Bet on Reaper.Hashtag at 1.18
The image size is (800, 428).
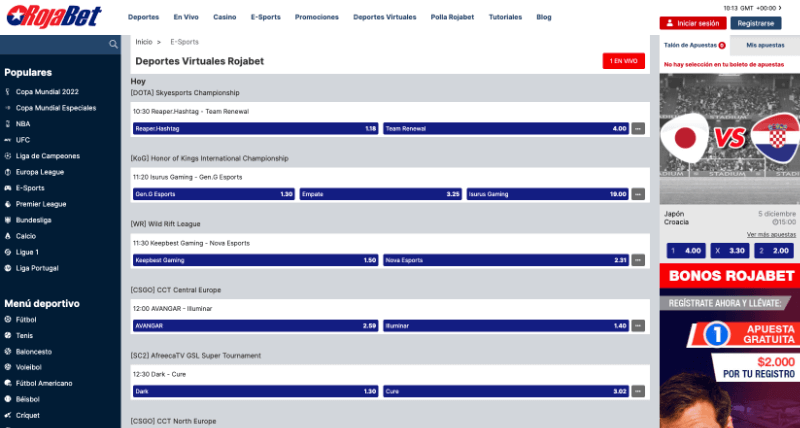[256, 129]
